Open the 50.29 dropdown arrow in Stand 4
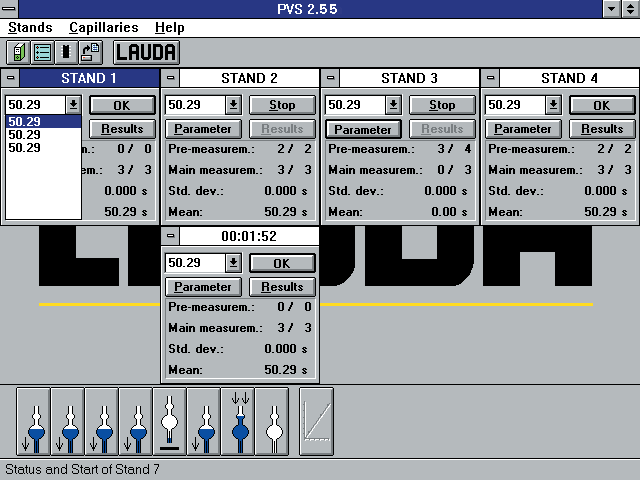The width and height of the screenshot is (640, 480). tap(553, 105)
